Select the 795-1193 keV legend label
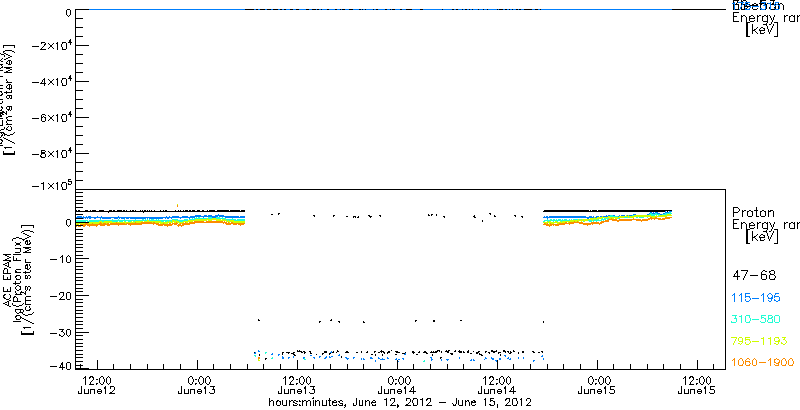Image resolution: width=800 pixels, height=410 pixels. click(760, 341)
